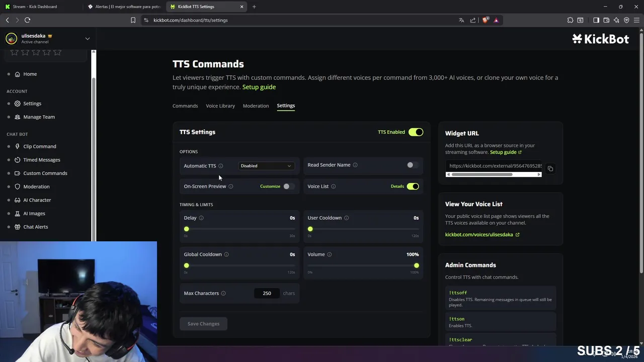Click the share icon in address bar

(x=473, y=20)
